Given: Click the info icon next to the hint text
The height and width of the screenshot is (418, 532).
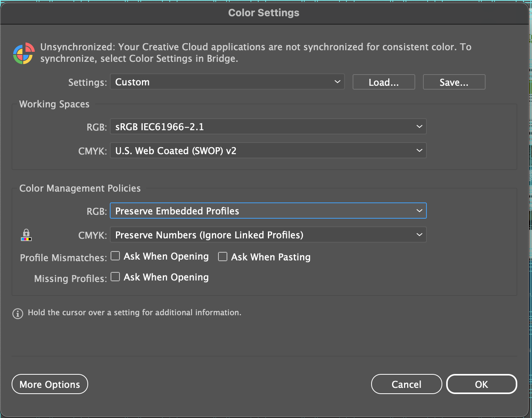Looking at the screenshot, I should point(17,314).
